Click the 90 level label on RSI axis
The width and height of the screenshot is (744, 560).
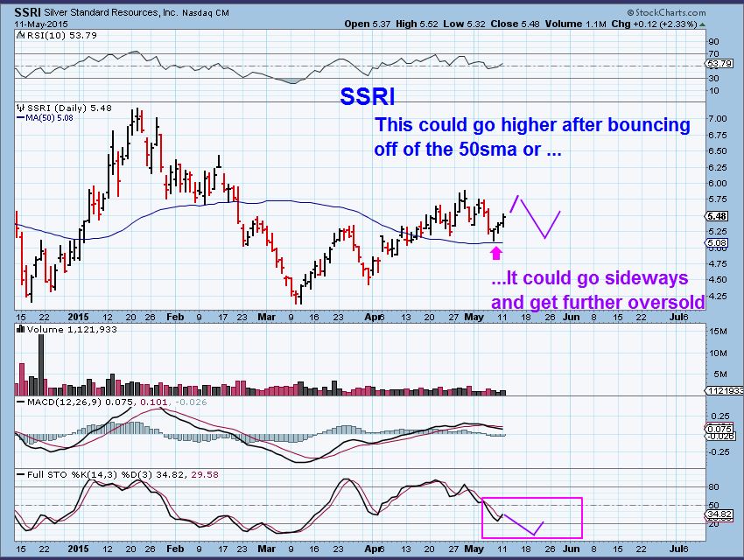click(713, 42)
